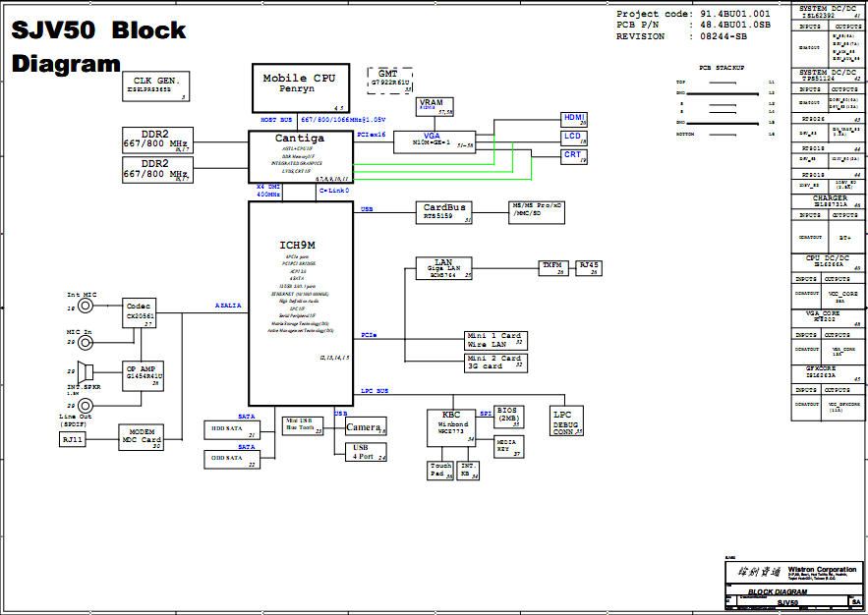Click the C-Link0 label

click(334, 191)
